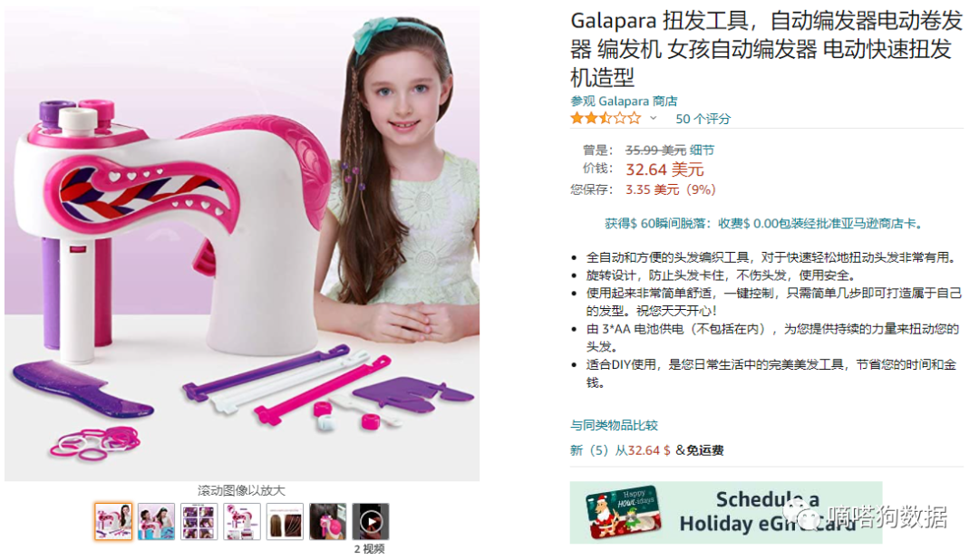The width and height of the screenshot is (979, 560).
Task: Play the video thumbnail with play icon
Action: click(x=370, y=521)
